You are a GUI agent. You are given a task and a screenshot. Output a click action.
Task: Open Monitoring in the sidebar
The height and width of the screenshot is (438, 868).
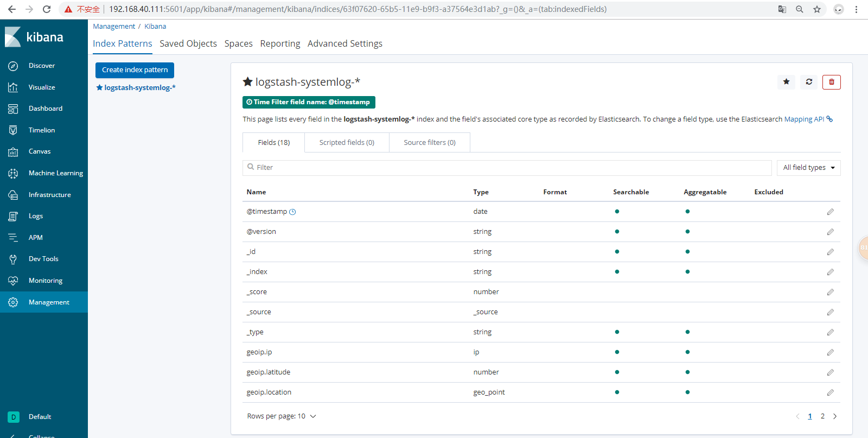point(46,281)
